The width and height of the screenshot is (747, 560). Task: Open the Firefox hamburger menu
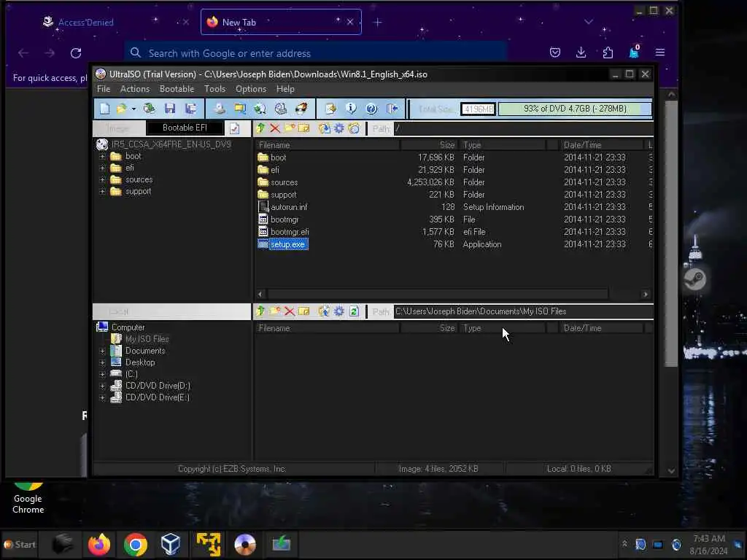(x=659, y=52)
